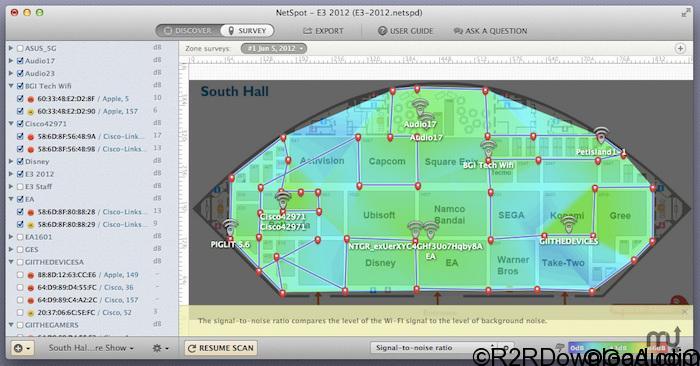Collapse the GIITHEDEVICESA group
Screen dimensions: 700x366
tap(11, 262)
